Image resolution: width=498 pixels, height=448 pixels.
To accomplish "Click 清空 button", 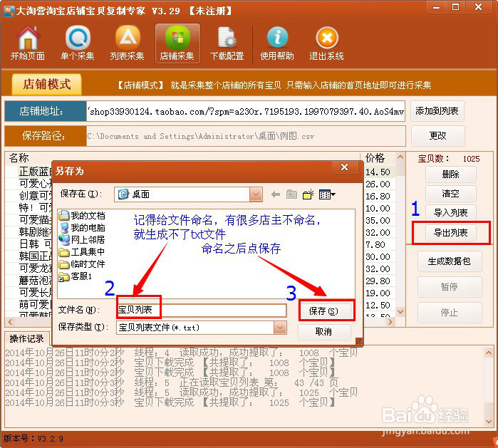I will pyautogui.click(x=451, y=193).
